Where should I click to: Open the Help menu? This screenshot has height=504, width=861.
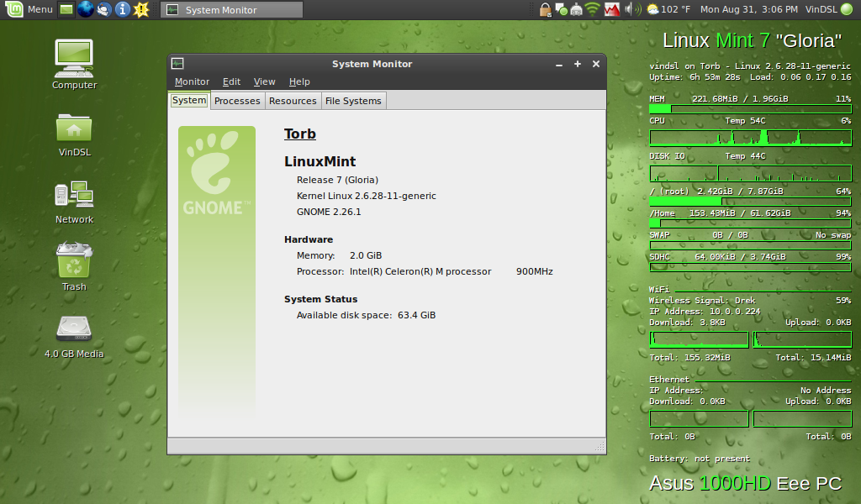pos(299,81)
